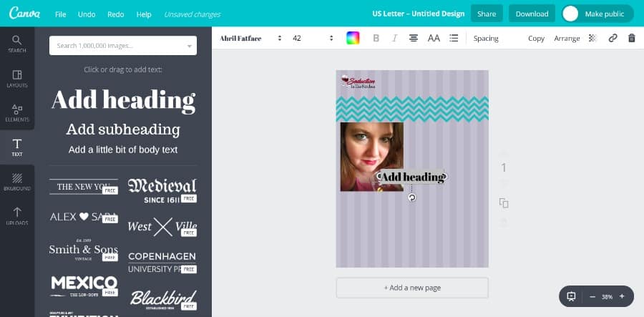Zoom out with the minus button
Image resolution: width=644 pixels, height=317 pixels.
(x=592, y=296)
